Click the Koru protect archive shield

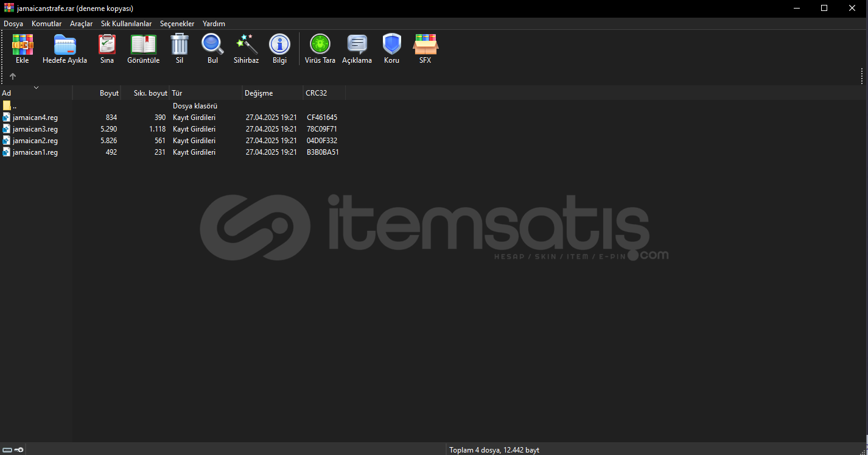click(392, 48)
